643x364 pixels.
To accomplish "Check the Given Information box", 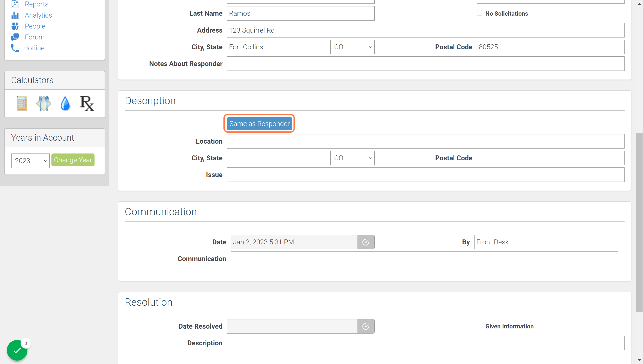I will (479, 325).
